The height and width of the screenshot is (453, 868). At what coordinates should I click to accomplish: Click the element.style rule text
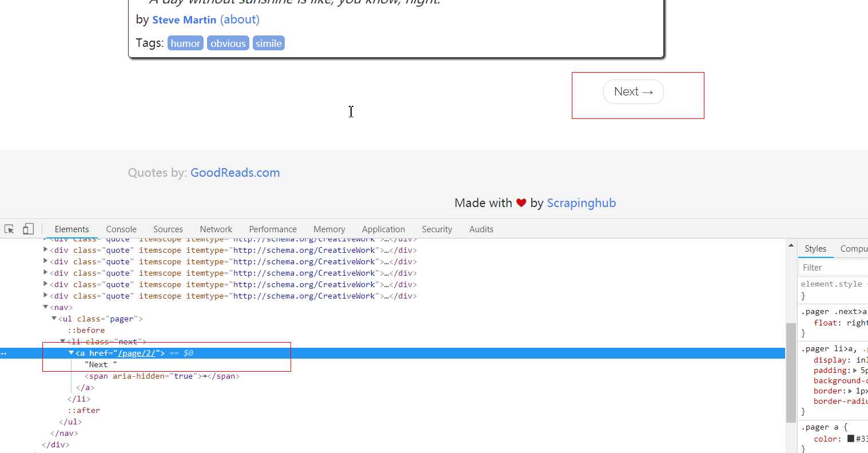[x=831, y=284]
